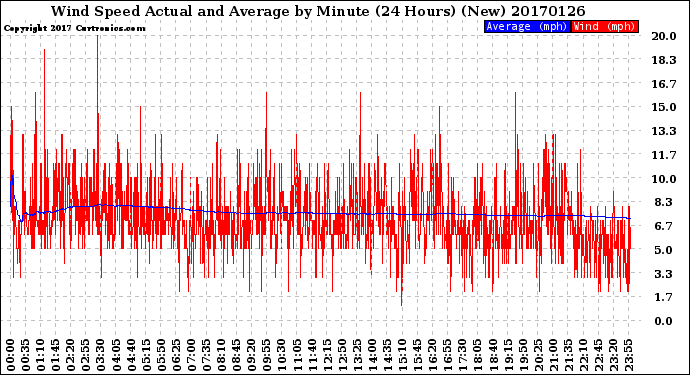Select the 06:25 time label

point(176,355)
